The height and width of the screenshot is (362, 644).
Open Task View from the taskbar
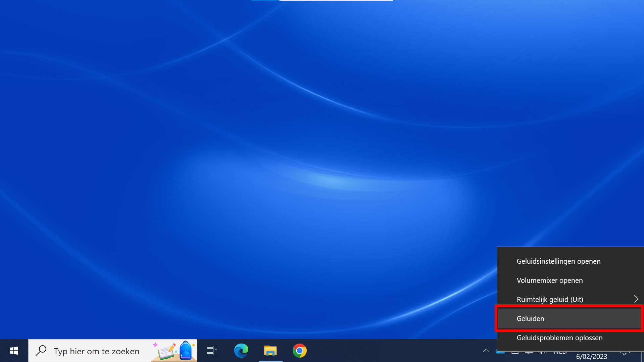[211, 351]
